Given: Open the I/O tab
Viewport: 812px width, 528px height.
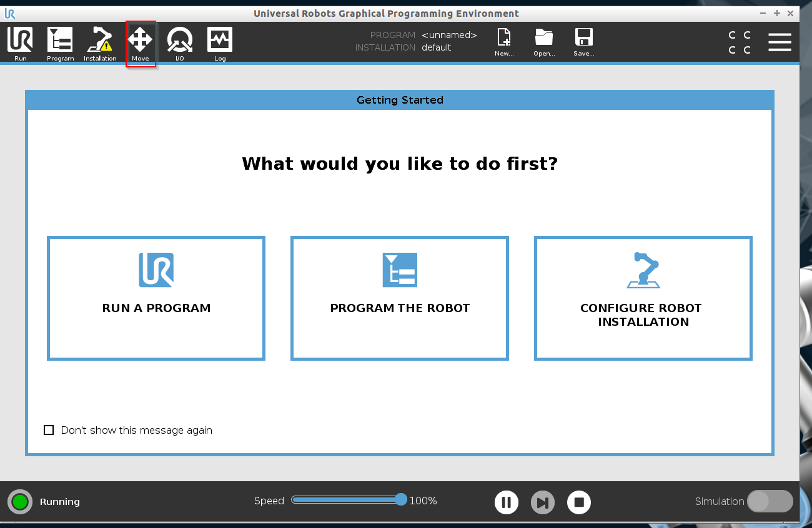Looking at the screenshot, I should 180,44.
